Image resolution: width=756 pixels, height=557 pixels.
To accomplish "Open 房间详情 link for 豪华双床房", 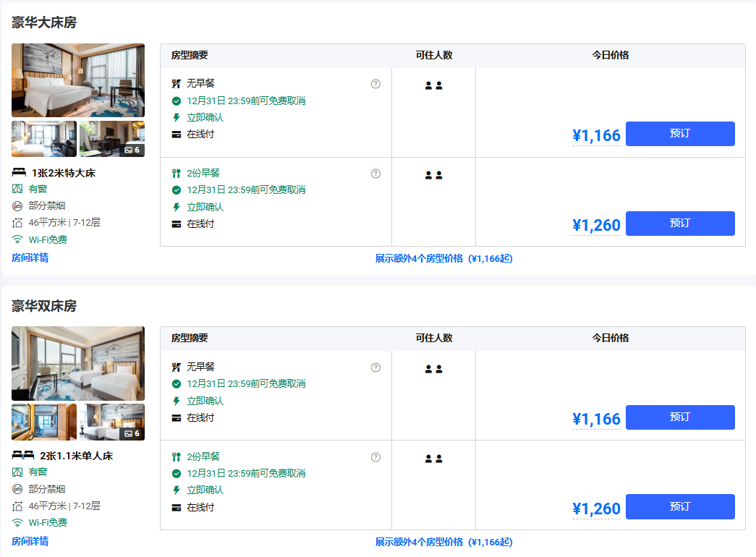I will (30, 541).
